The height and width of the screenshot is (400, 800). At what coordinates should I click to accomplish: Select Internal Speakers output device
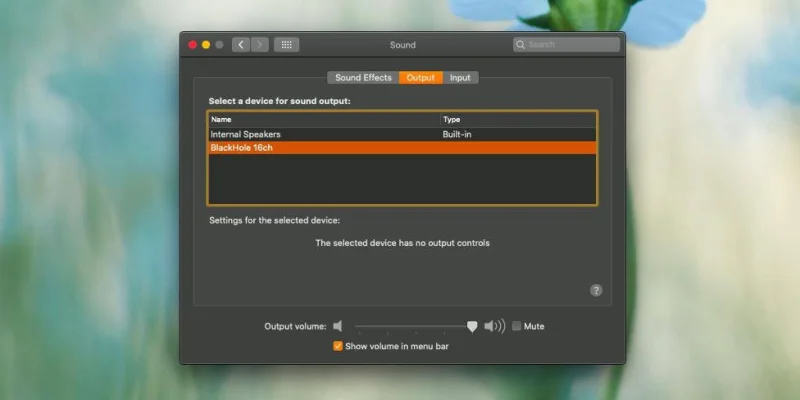[x=402, y=135]
